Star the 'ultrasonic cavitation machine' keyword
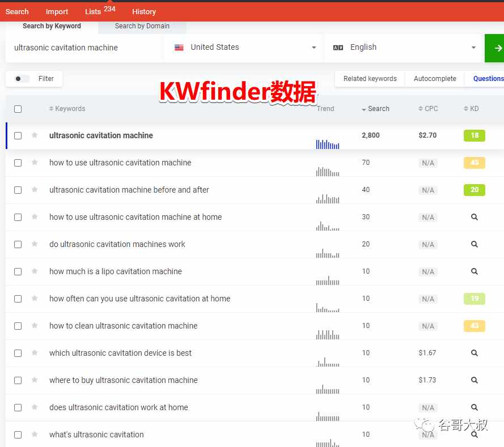504x447 pixels. tap(35, 135)
